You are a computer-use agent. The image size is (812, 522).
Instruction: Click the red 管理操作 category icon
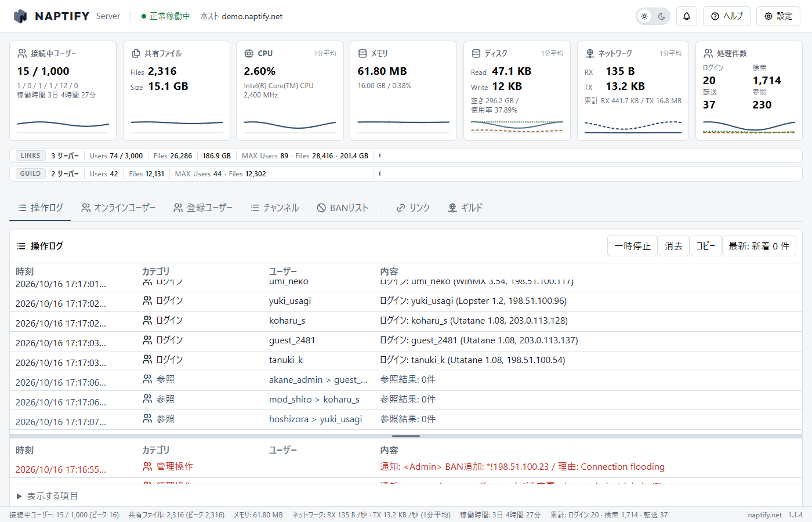coord(147,466)
